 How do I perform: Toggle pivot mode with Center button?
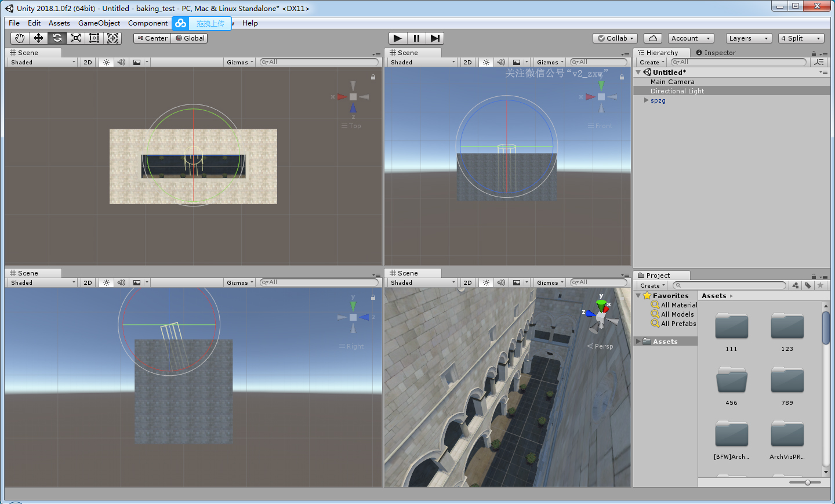[153, 38]
